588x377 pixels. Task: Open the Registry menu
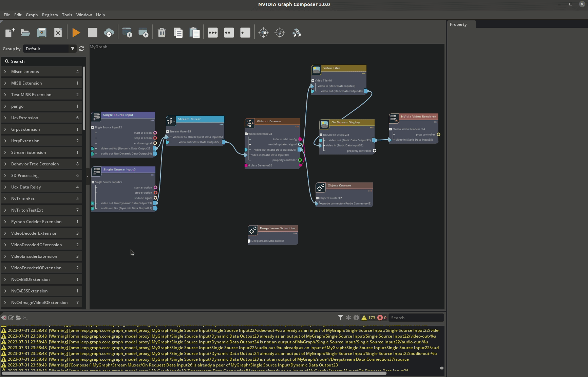coord(50,15)
